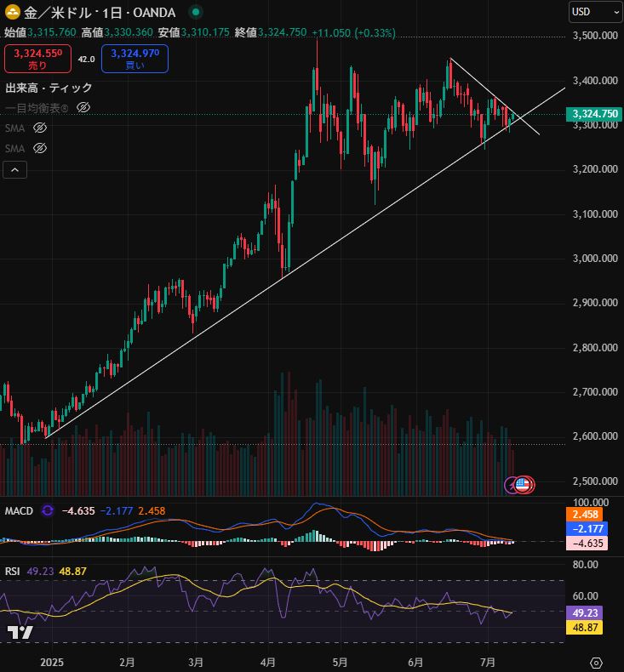Click the 終値 3,324.750 close value
Screen dimensions: 624x672
[271, 32]
